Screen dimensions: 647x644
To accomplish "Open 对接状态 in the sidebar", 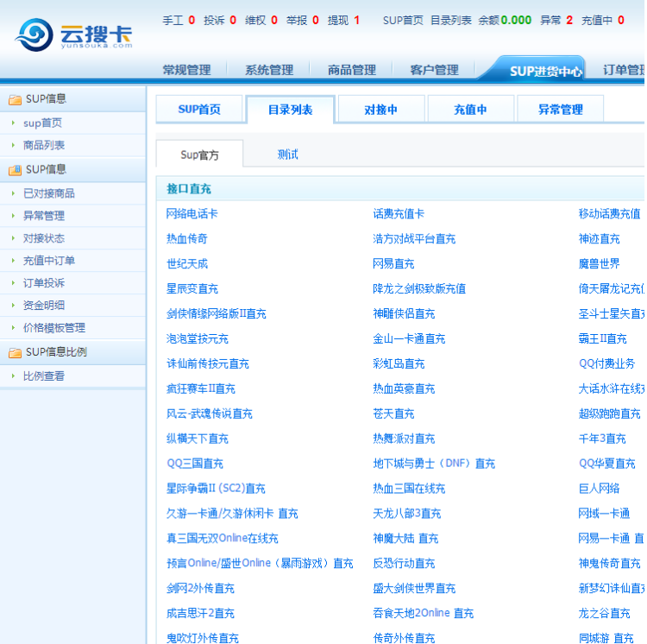I will click(x=44, y=238).
